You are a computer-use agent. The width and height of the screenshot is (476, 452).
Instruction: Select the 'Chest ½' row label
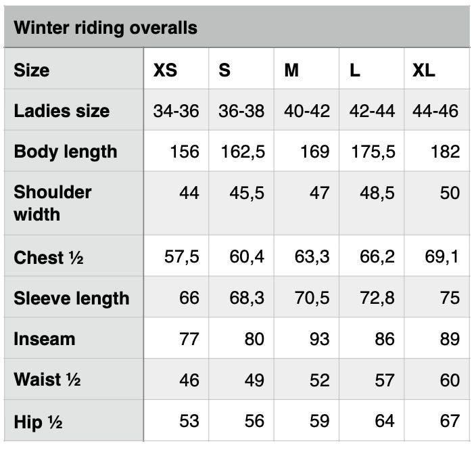pos(49,258)
